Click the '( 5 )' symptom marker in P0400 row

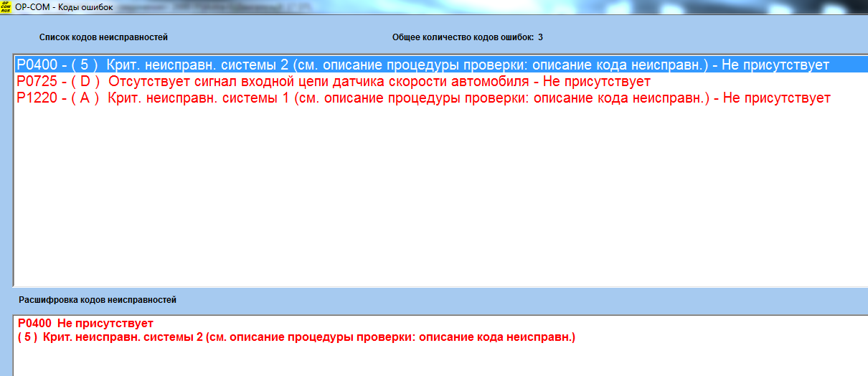[85, 65]
